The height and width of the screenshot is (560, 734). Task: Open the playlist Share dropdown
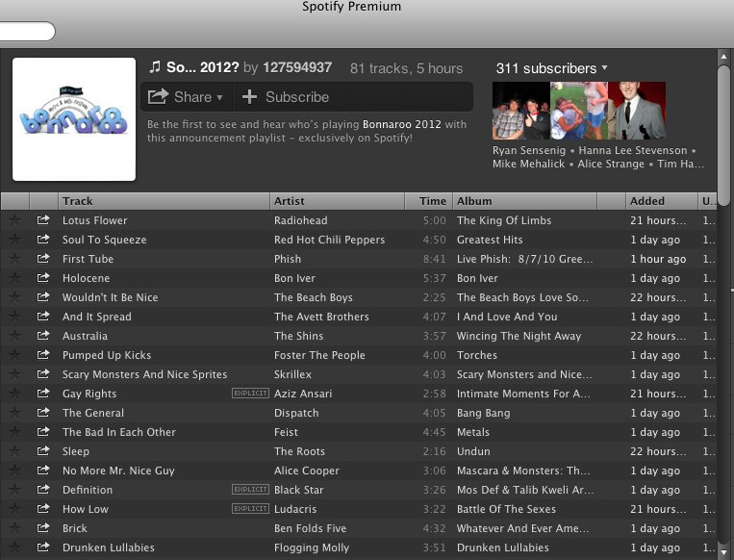186,97
